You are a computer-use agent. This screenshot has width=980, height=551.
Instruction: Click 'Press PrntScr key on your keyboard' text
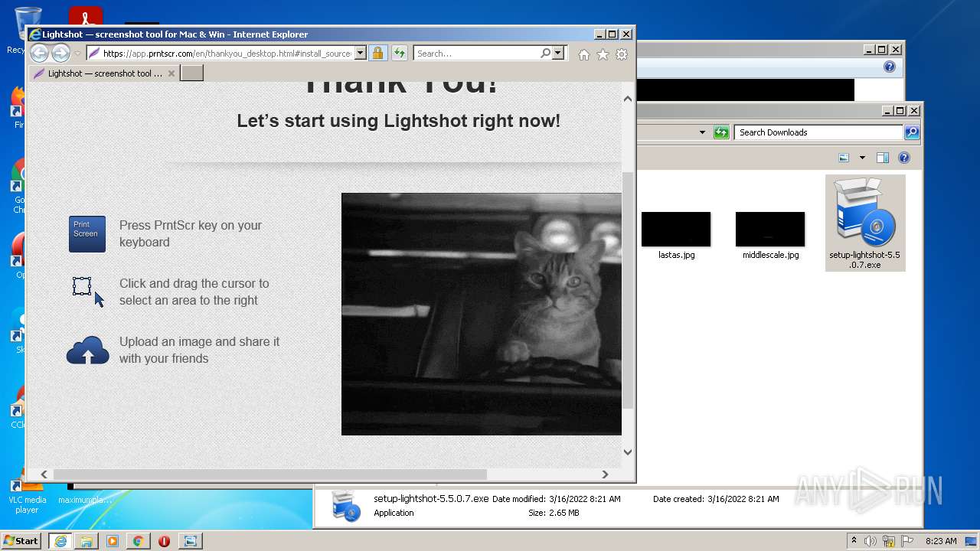(x=191, y=233)
